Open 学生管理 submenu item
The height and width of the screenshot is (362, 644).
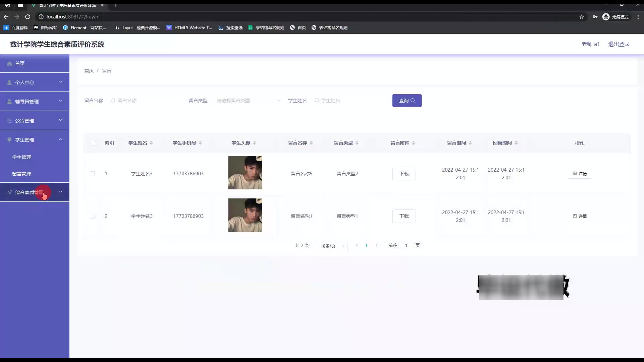point(21,157)
